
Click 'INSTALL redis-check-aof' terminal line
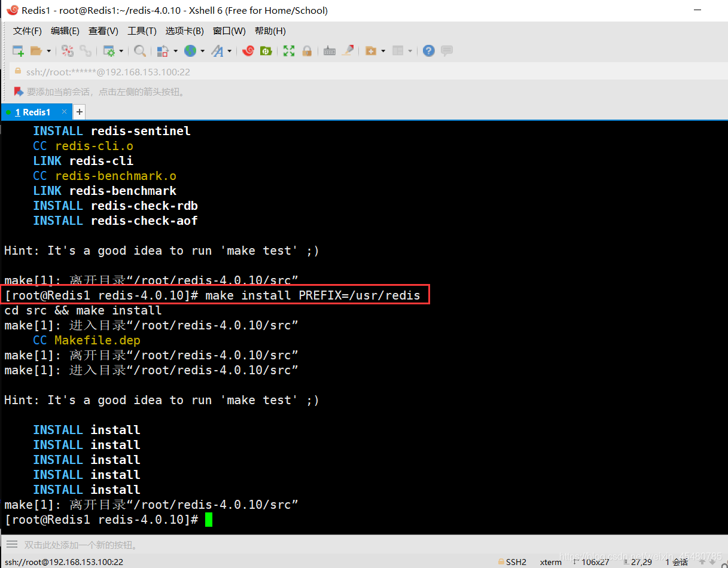[115, 221]
